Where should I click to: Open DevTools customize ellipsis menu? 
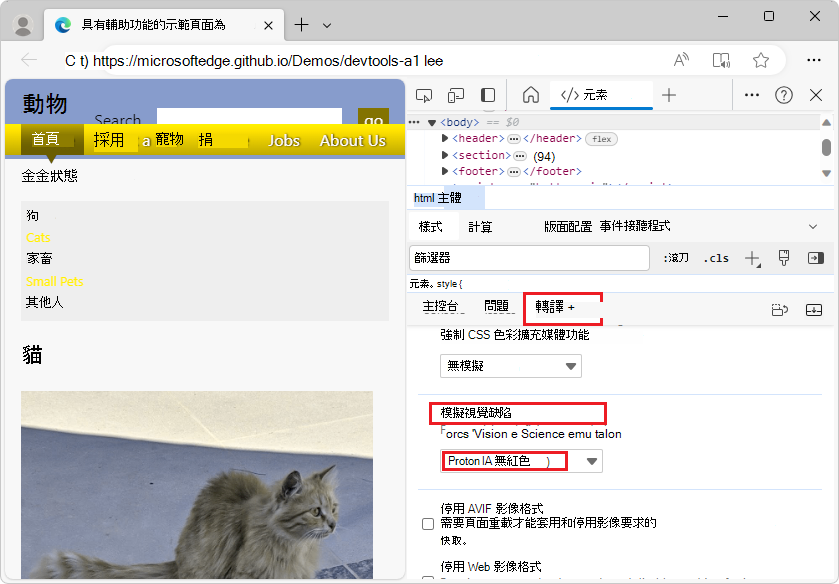tap(752, 95)
